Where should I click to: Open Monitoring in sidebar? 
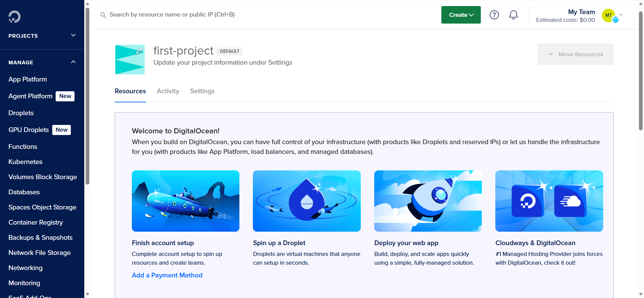[24, 283]
